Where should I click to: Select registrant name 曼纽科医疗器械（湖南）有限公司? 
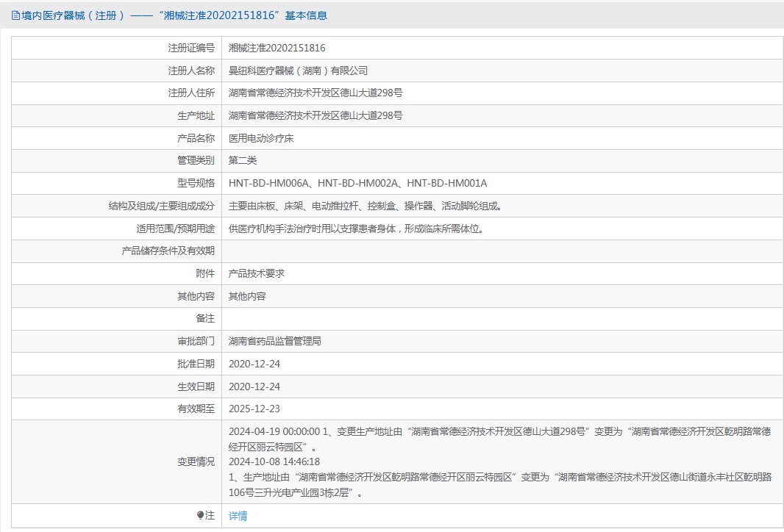(x=298, y=71)
